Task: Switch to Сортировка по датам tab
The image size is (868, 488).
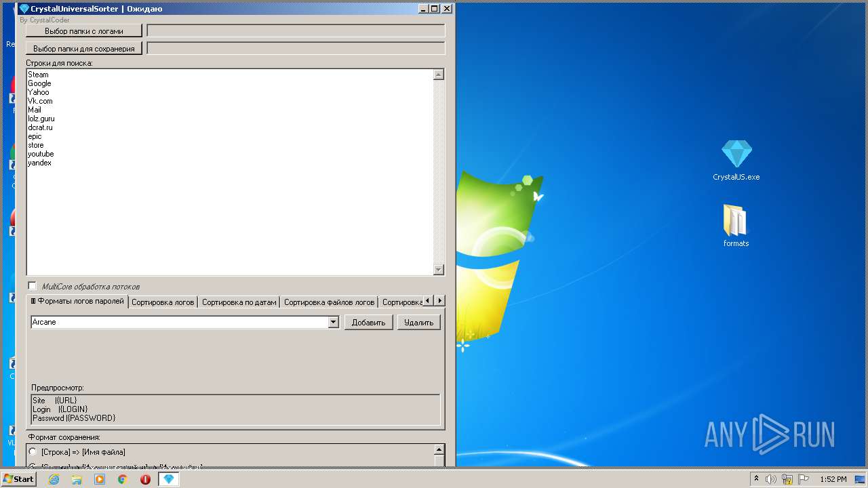Action: [x=239, y=302]
